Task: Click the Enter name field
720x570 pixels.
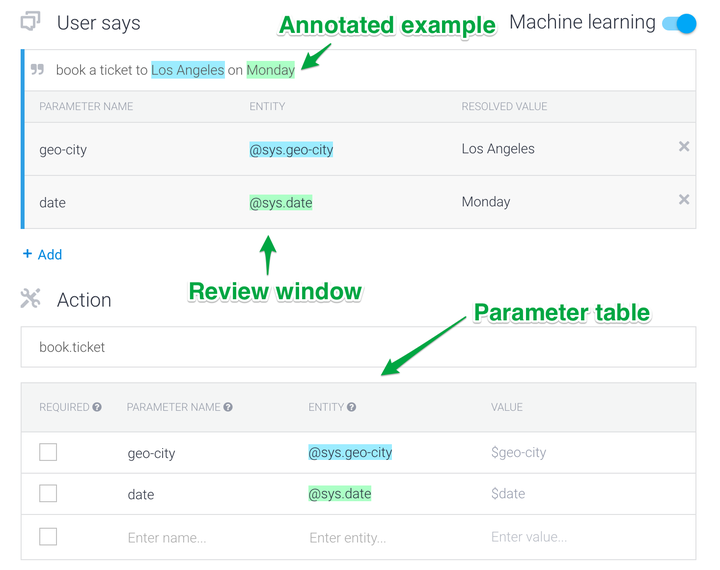Action: tap(167, 538)
